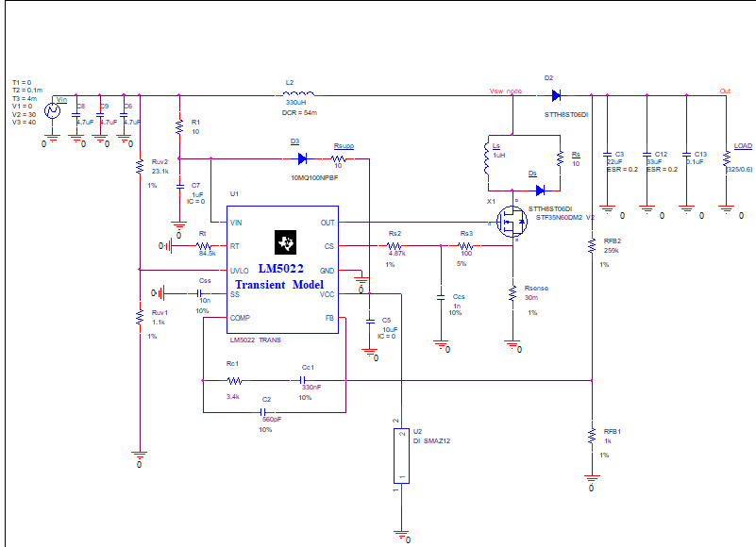Click the LM5022 title text
The image size is (756, 547).
point(281,269)
